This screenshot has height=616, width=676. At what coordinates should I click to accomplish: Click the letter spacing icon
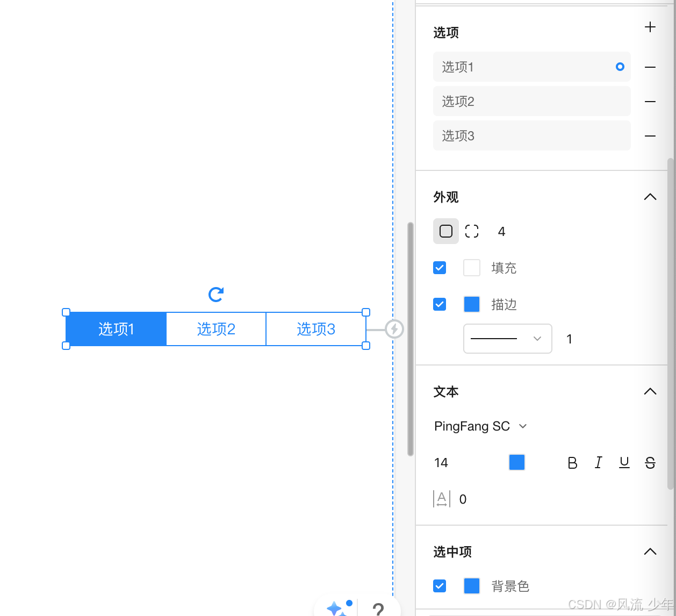tap(442, 499)
